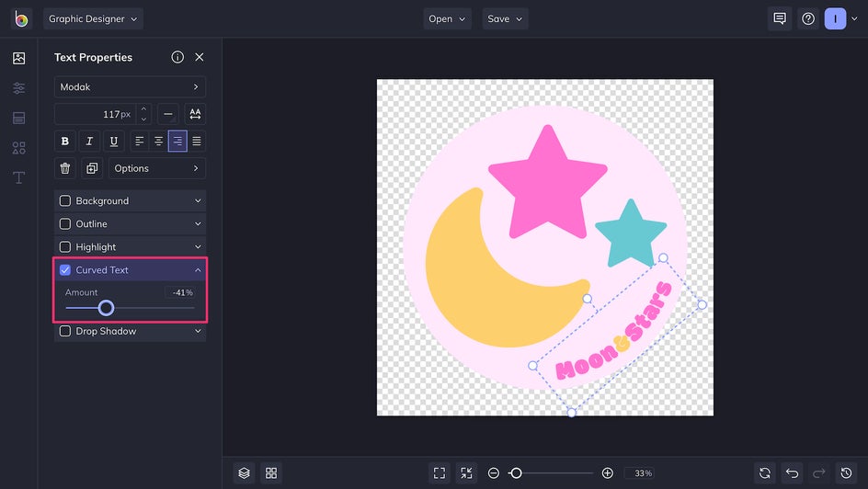Viewport: 868px width, 489px height.
Task: Open the Modak font selector
Action: [x=130, y=86]
